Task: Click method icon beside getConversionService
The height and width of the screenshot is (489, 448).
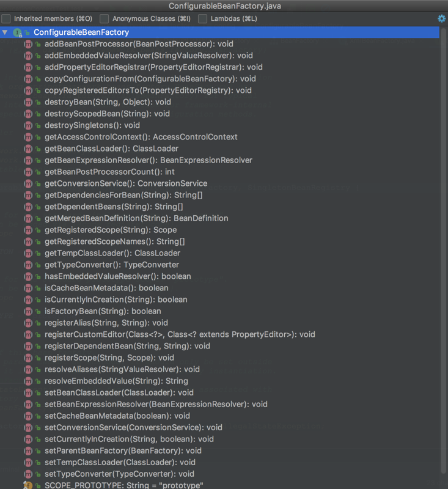Action: 28,183
